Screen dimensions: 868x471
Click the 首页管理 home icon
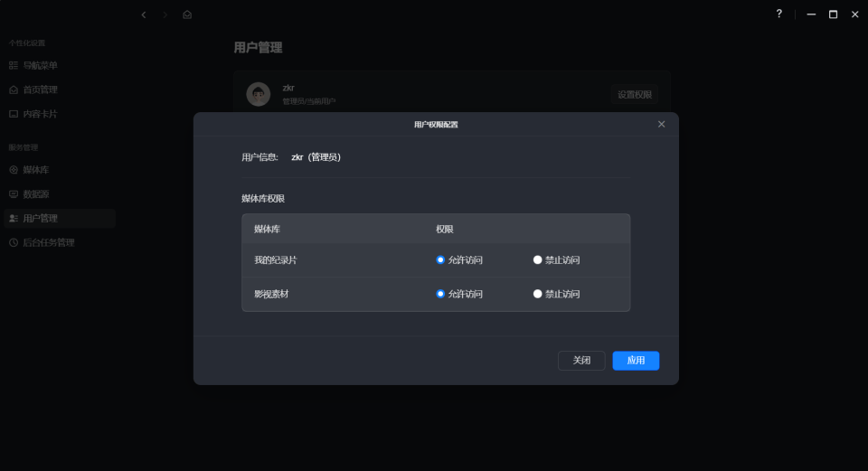(x=14, y=89)
